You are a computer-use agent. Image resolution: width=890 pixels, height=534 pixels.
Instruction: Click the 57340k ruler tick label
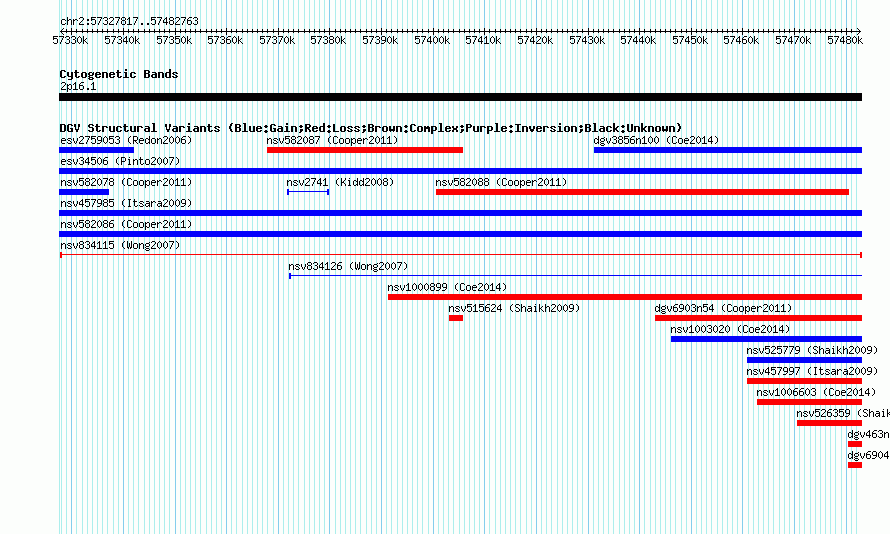[x=122, y=40]
